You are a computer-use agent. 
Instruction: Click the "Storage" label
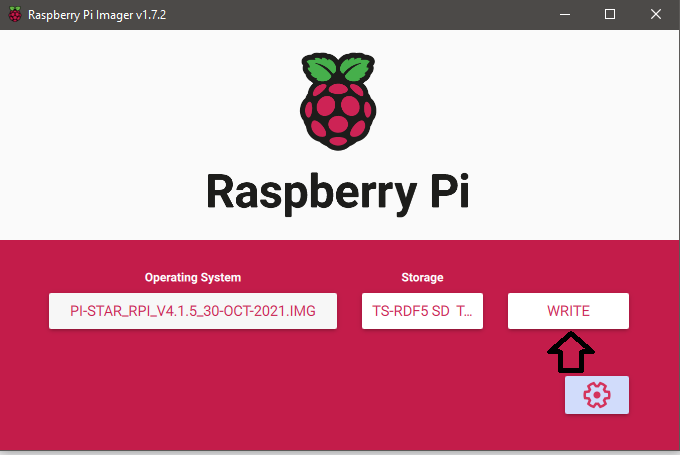423,277
